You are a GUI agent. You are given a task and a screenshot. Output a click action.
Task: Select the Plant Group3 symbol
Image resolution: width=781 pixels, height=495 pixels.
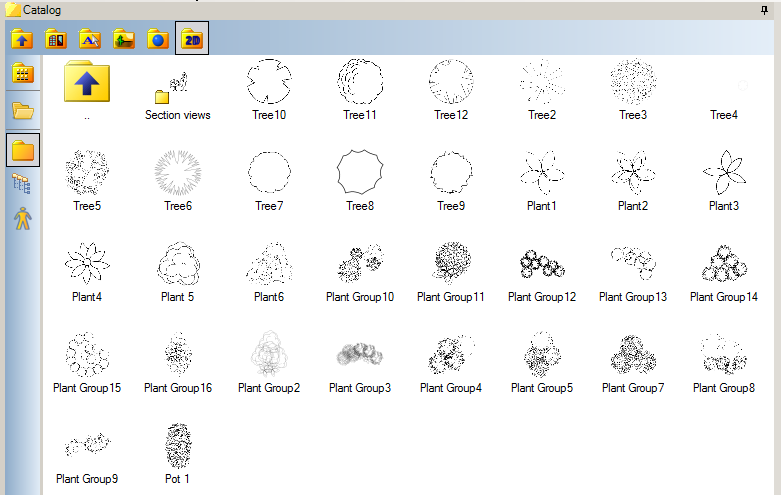point(360,354)
